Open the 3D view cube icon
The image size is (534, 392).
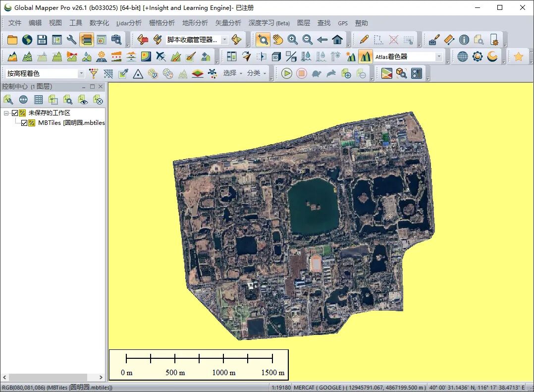(x=276, y=56)
